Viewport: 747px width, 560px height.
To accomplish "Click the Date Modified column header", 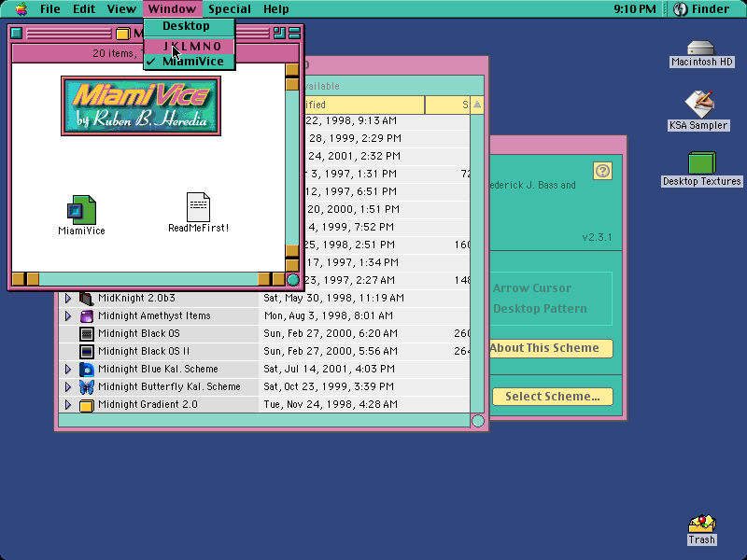I will 364,105.
